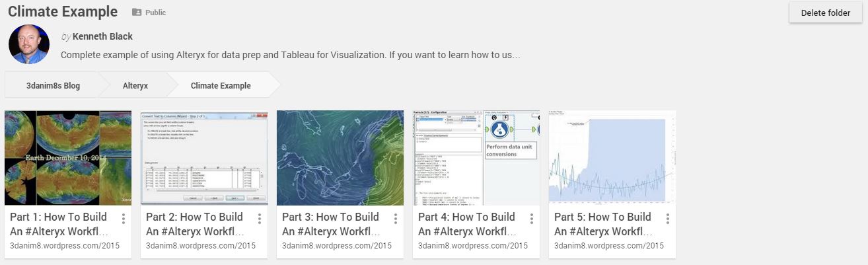Click the Climate Example folder heading
Viewport: 868px width, 265px height.
pos(63,12)
